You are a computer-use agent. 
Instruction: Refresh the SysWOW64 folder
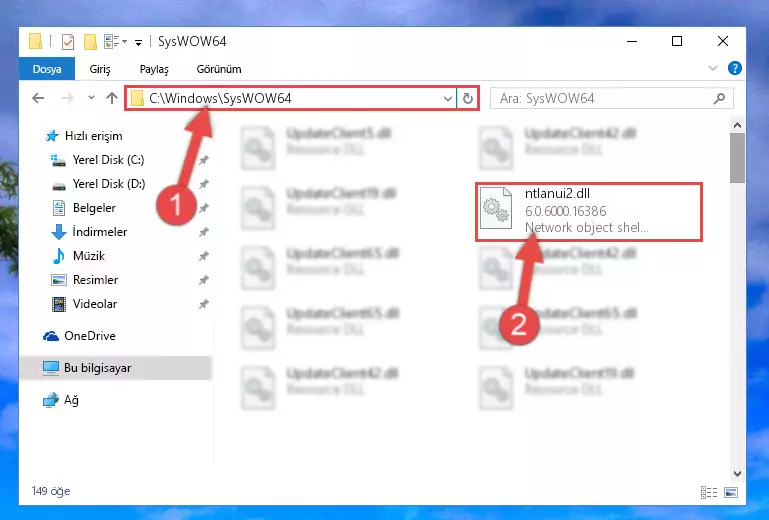(x=467, y=99)
